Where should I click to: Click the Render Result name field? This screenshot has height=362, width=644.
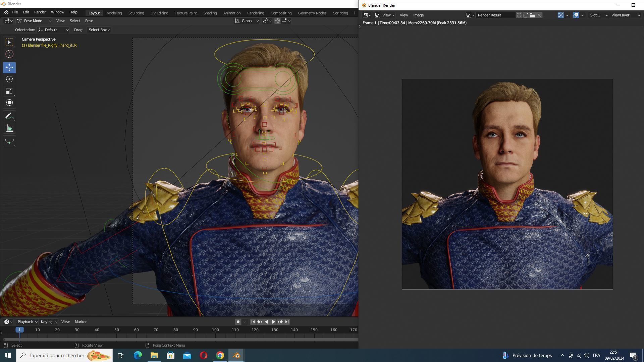(495, 15)
